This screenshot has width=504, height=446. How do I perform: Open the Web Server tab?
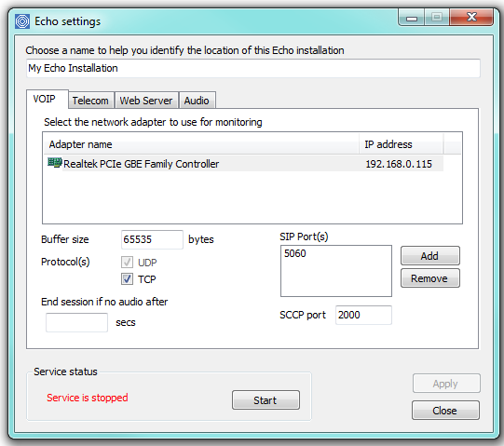[146, 101]
